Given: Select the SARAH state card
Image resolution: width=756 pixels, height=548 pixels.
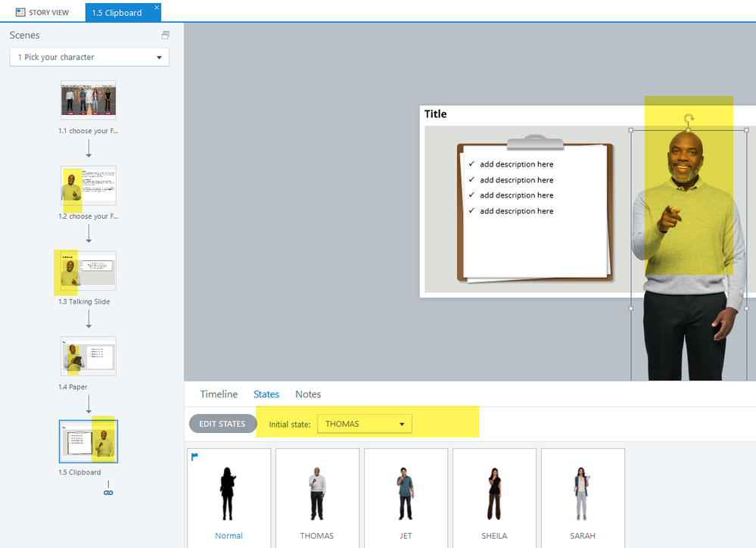Looking at the screenshot, I should tap(583, 497).
